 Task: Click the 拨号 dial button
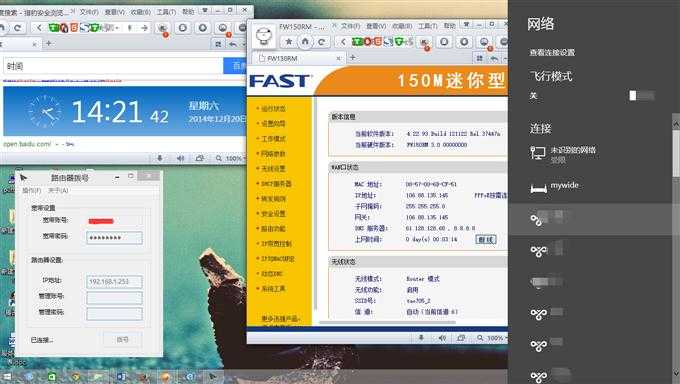click(x=123, y=340)
